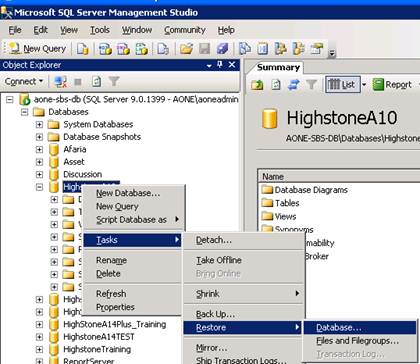
Task: Click the Open File folder icon in toolbar
Action: pos(186,49)
